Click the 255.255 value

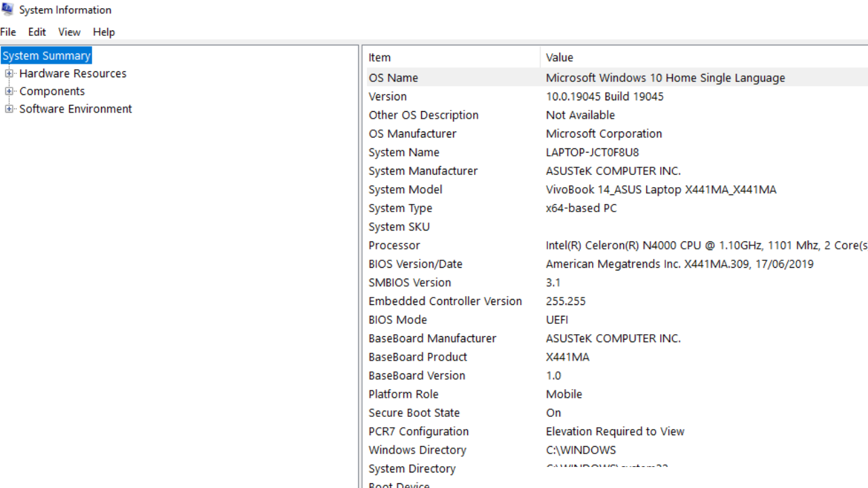[566, 302]
